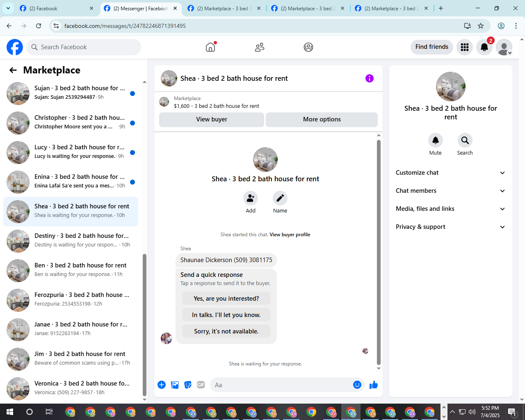Expand Media, files and links section

coord(451,209)
